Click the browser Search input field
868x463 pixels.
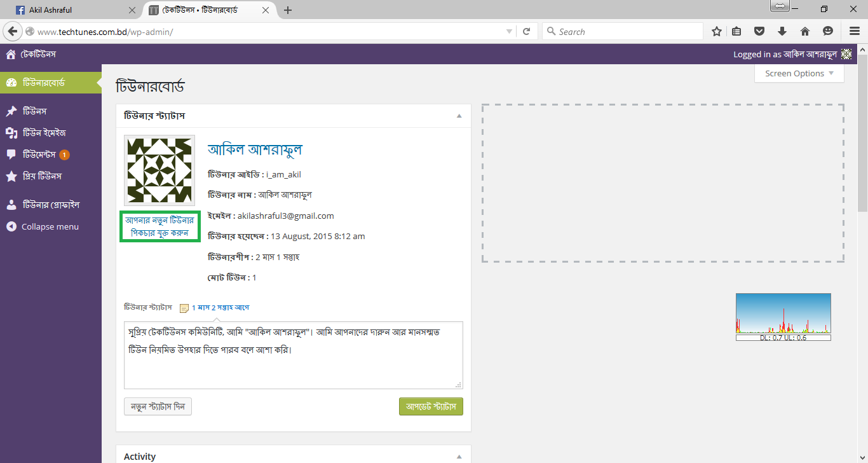click(623, 31)
